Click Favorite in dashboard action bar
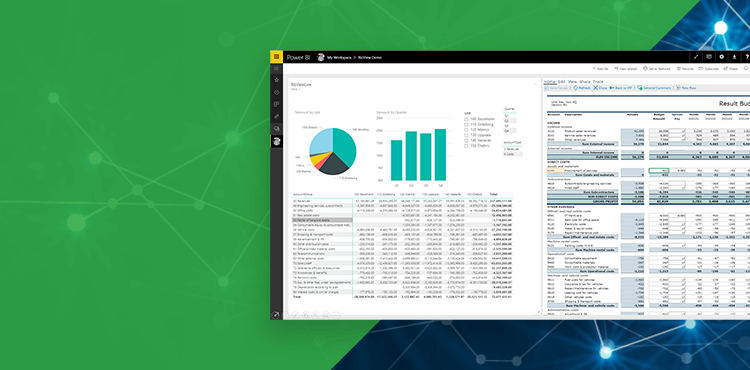 click(685, 69)
